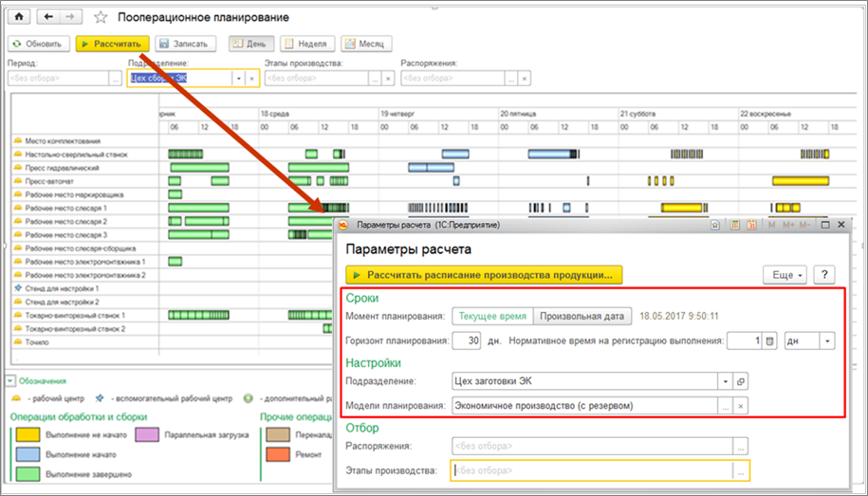Open the Подразделение form via the open icon
The height and width of the screenshot is (496, 868).
pyautogui.click(x=742, y=380)
